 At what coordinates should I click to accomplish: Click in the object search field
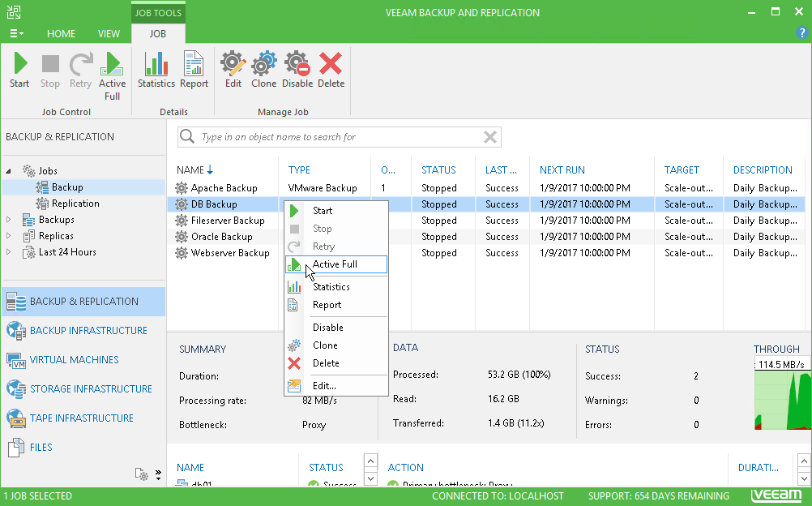340,137
